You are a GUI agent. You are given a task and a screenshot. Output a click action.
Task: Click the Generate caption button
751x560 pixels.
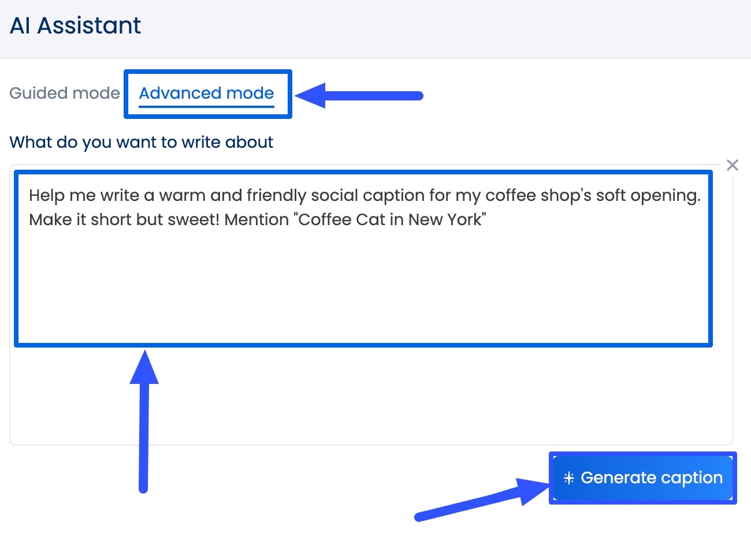point(642,477)
